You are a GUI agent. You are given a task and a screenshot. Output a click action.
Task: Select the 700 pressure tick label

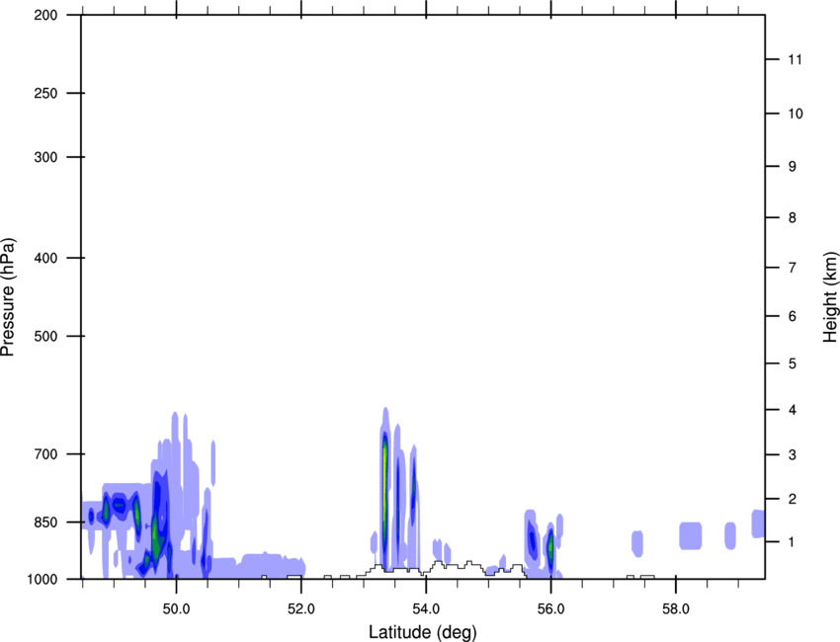45,454
